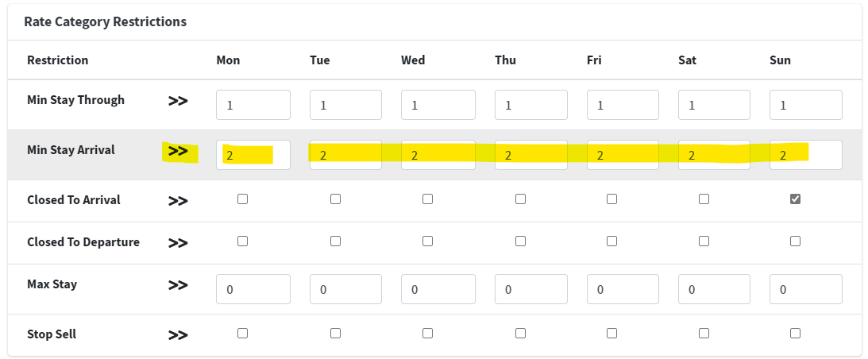
Task: Click the >> icon for Max Stay
Action: tap(178, 285)
